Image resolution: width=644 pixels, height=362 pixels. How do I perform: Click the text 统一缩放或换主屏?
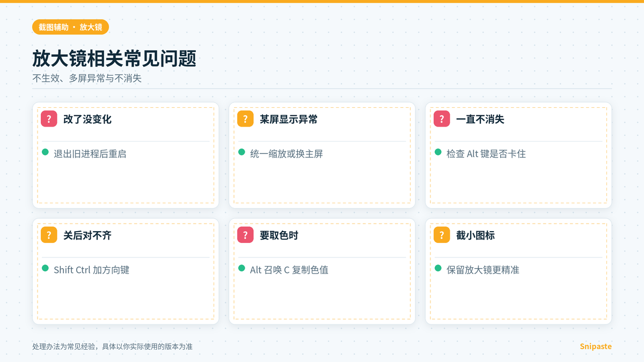(287, 154)
